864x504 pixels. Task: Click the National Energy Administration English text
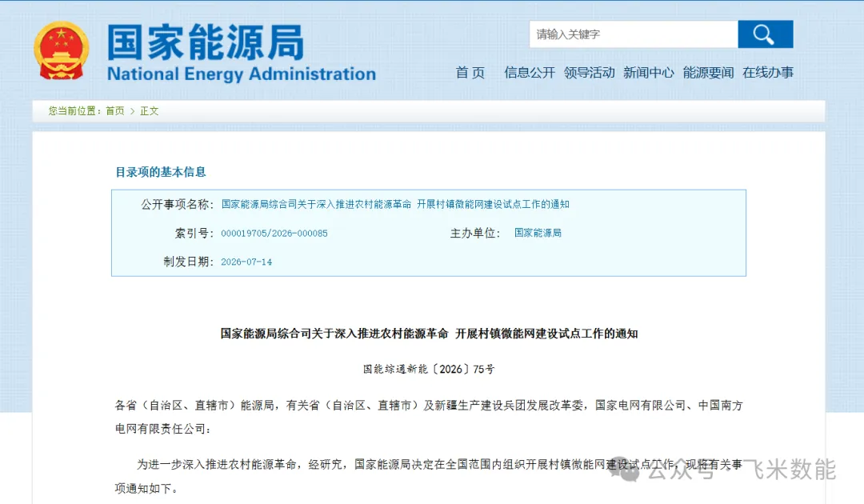pos(242,74)
